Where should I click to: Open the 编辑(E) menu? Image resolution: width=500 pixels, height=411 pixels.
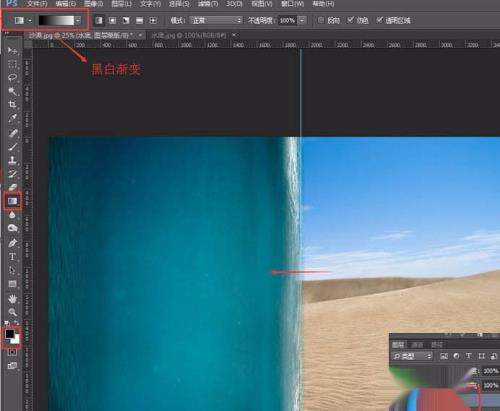66,4
